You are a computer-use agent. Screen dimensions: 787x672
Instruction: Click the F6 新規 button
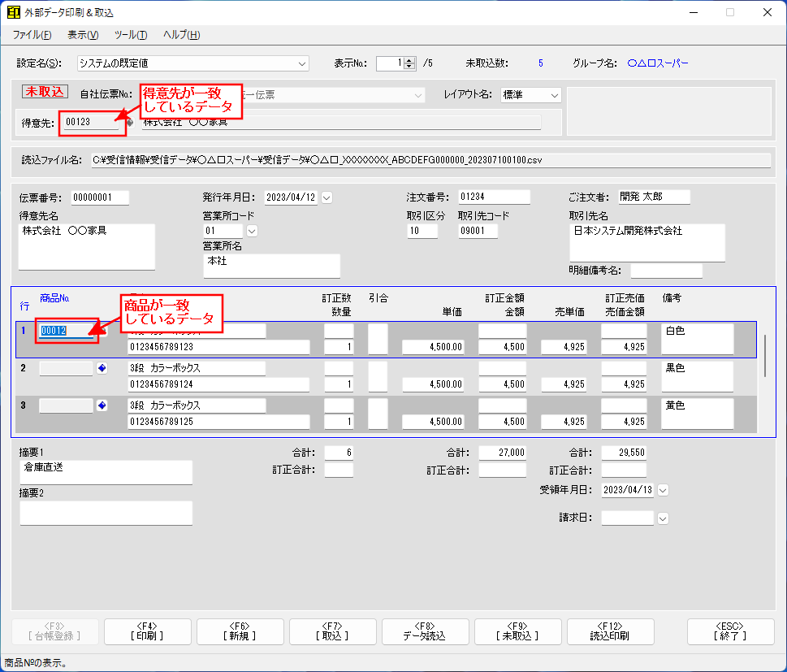[240, 631]
